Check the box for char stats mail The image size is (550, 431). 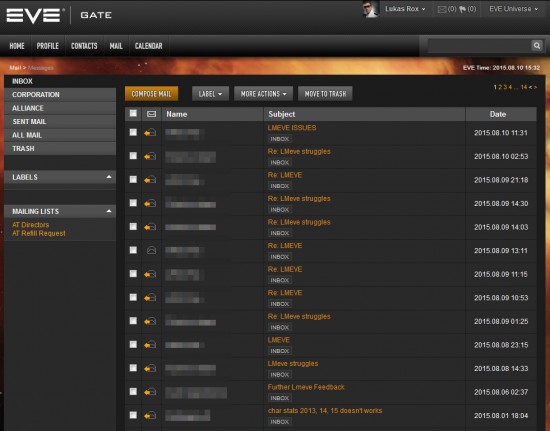pyautogui.click(x=133, y=415)
